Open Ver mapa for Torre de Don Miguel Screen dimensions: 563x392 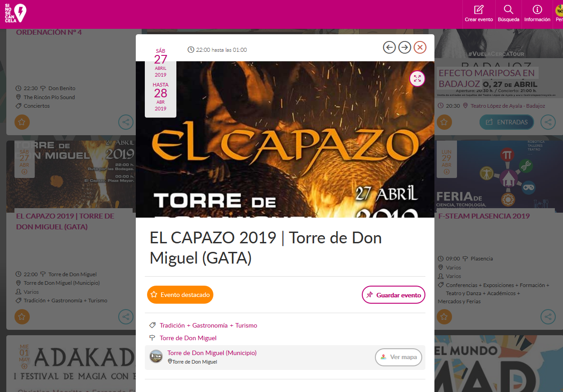point(398,357)
